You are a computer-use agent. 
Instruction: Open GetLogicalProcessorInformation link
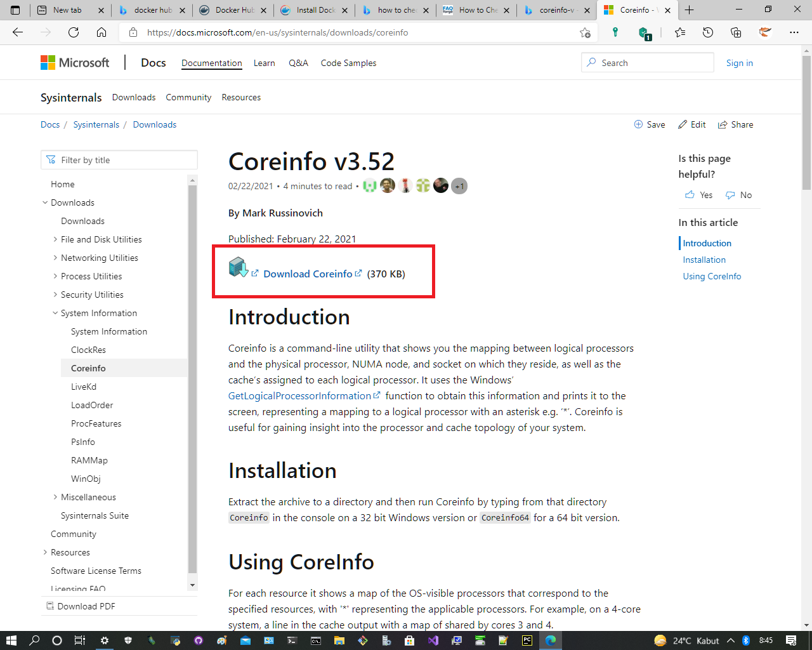coord(299,395)
